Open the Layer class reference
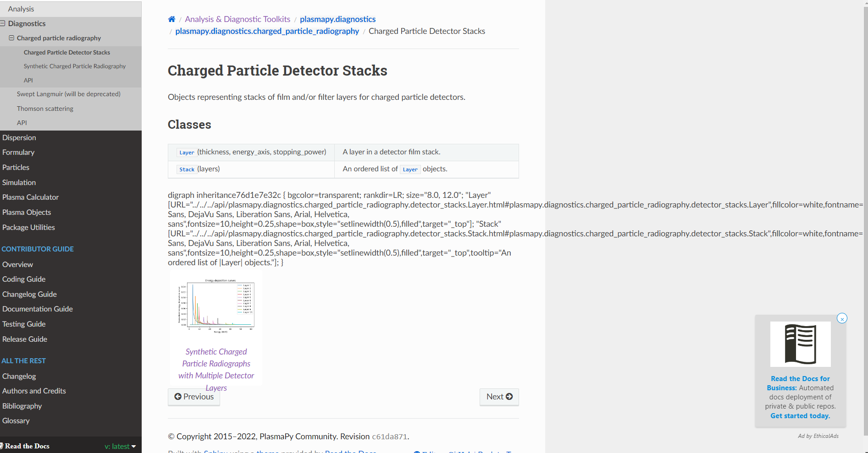This screenshot has width=868, height=453. (x=186, y=152)
